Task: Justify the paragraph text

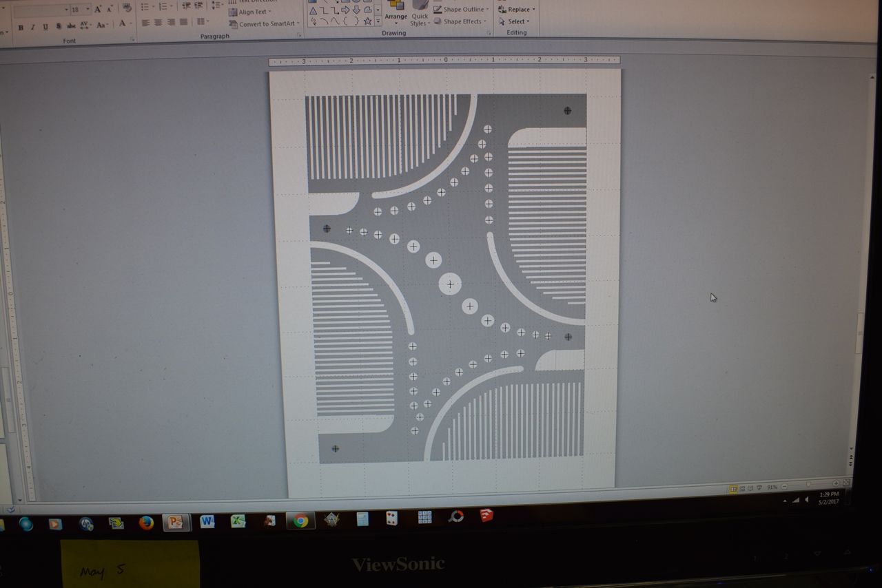Action: click(183, 22)
